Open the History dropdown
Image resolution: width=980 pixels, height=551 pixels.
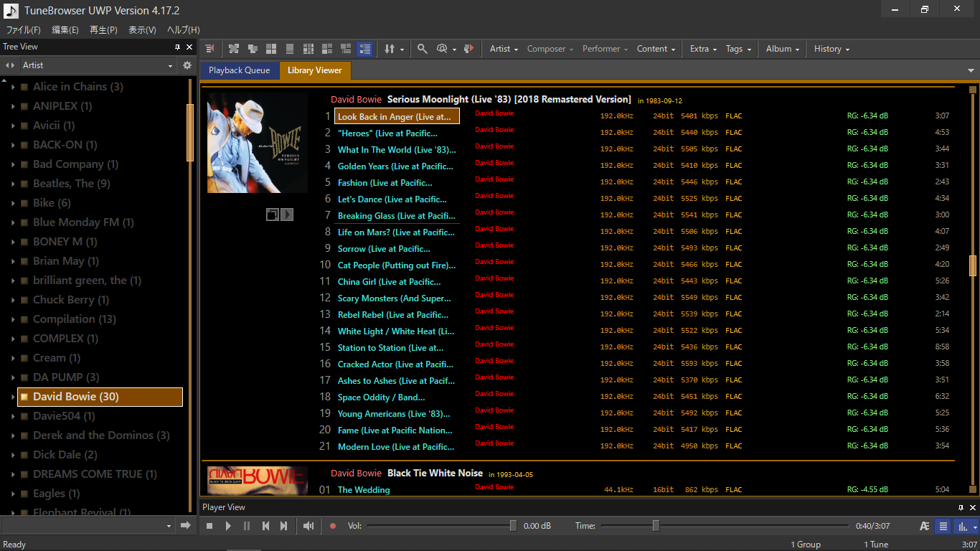(831, 49)
